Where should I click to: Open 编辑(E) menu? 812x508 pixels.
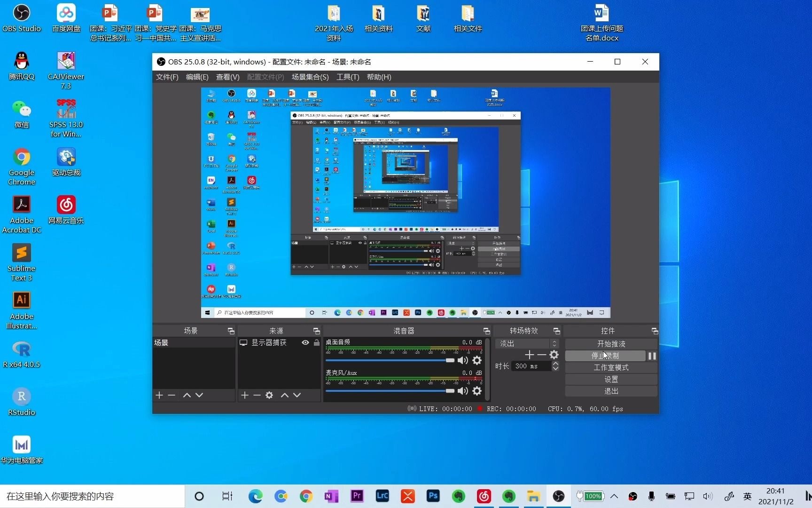coord(197,77)
